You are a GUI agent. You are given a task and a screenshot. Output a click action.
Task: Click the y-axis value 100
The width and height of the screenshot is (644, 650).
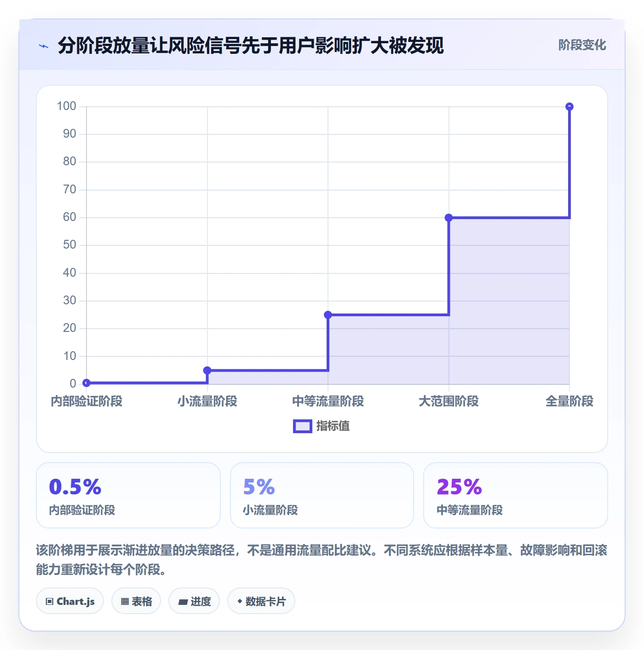pyautogui.click(x=67, y=106)
